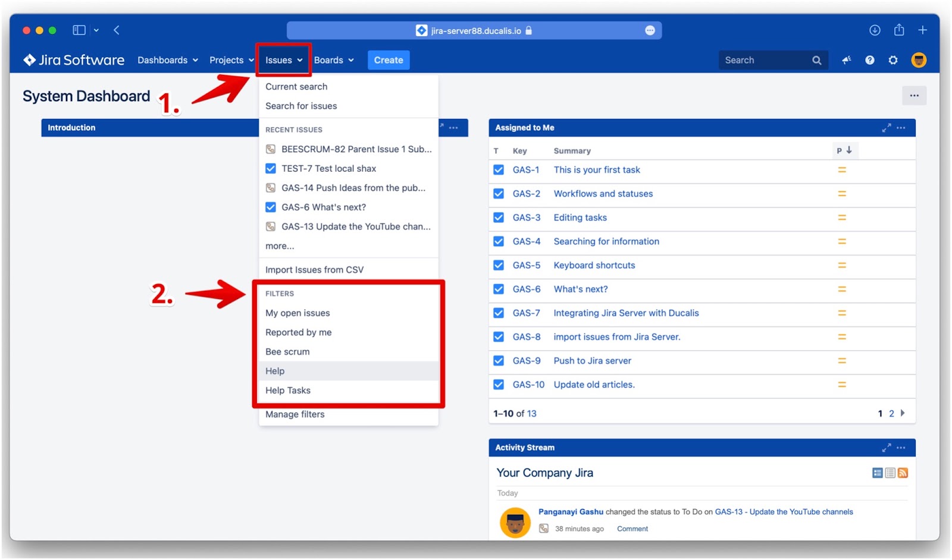952x560 pixels.
Task: Show more recent issues
Action: pos(280,246)
